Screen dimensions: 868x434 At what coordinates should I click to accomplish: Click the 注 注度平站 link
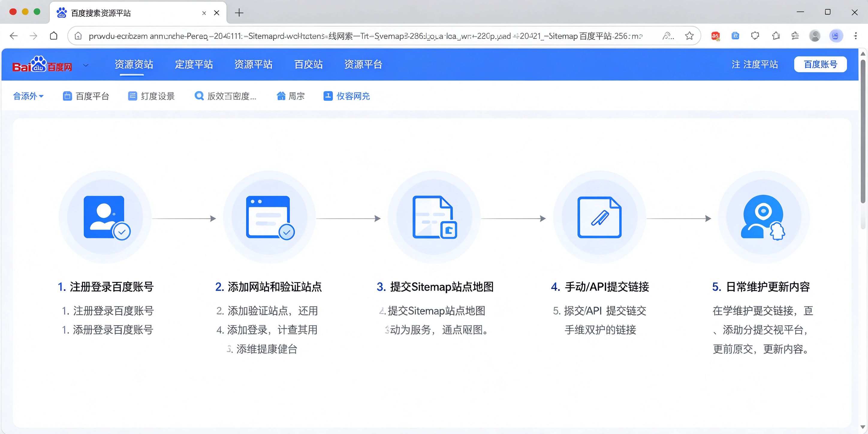point(755,64)
